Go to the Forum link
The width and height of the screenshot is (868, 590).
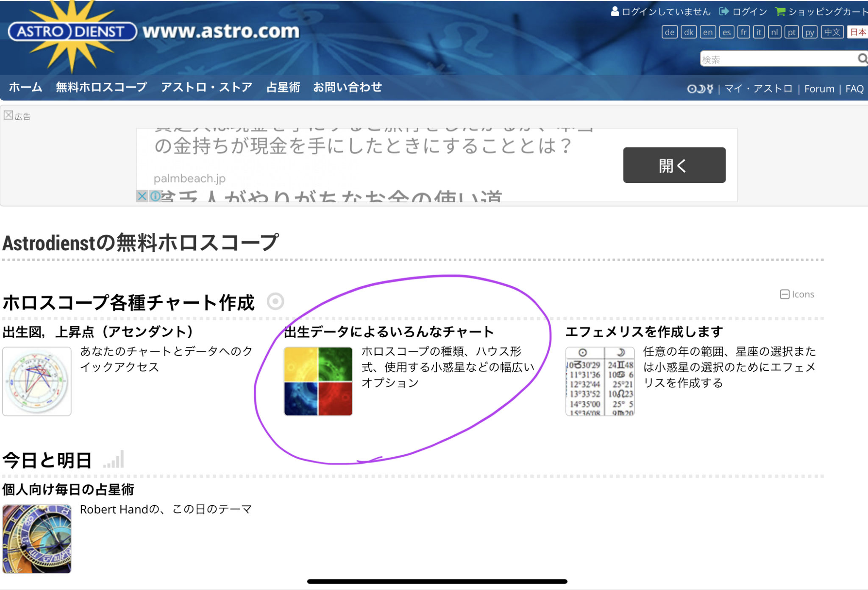[819, 89]
